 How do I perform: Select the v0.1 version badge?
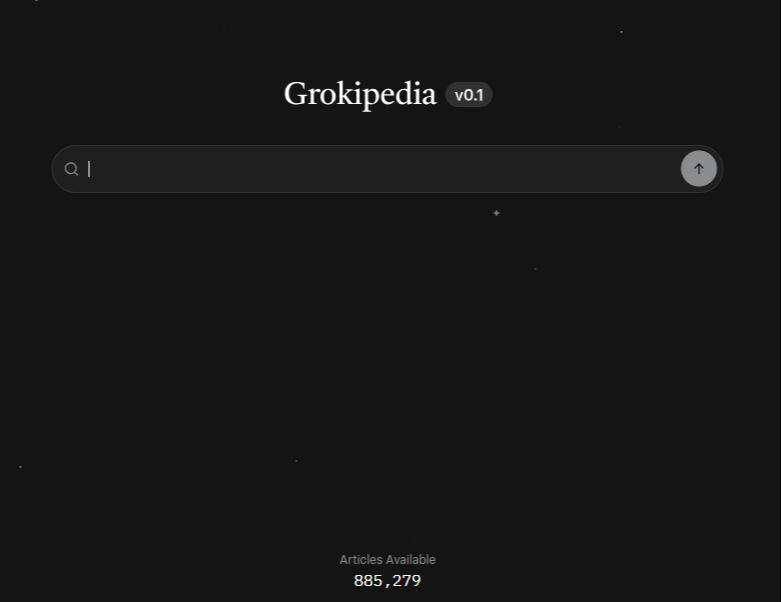(469, 95)
